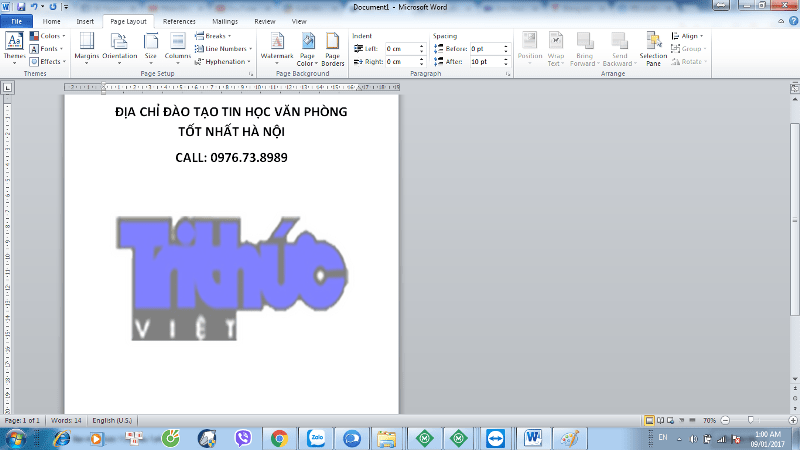Minimize the ribbon with the caret icon

[x=781, y=21]
